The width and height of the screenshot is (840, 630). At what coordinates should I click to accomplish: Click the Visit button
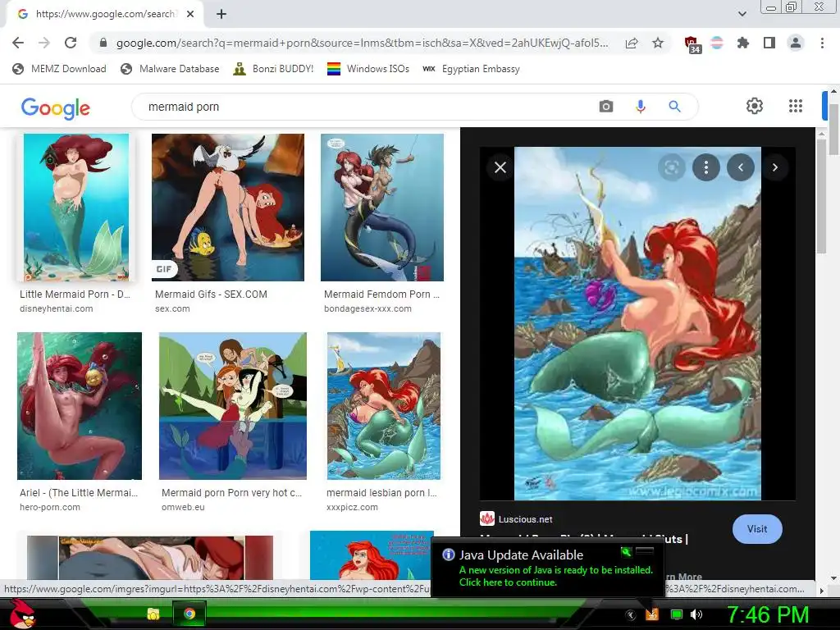tap(757, 529)
